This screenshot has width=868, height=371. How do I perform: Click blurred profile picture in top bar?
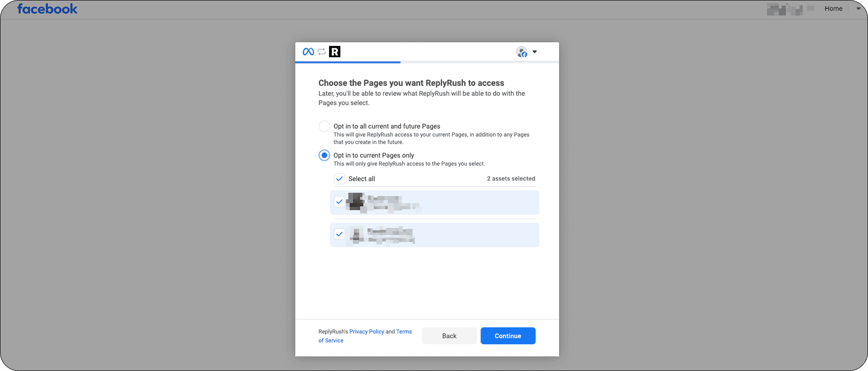(x=785, y=9)
